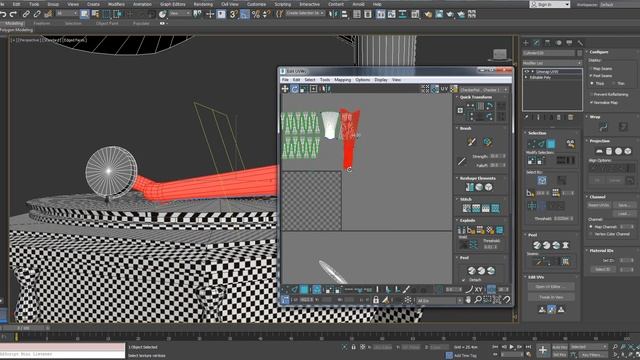The image size is (640, 360).
Task: Toggle Prevent Reflattening checkbox
Action: coord(591,94)
